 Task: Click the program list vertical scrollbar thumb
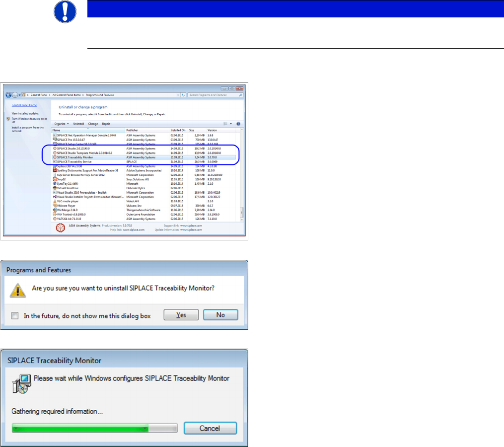(x=242, y=212)
